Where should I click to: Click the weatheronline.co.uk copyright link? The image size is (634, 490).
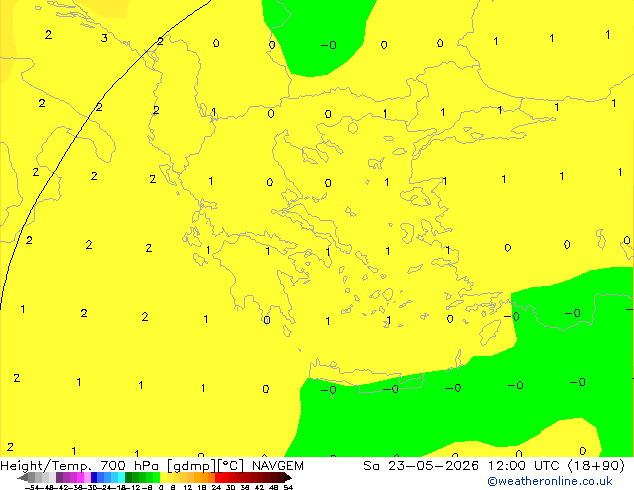tap(550, 481)
